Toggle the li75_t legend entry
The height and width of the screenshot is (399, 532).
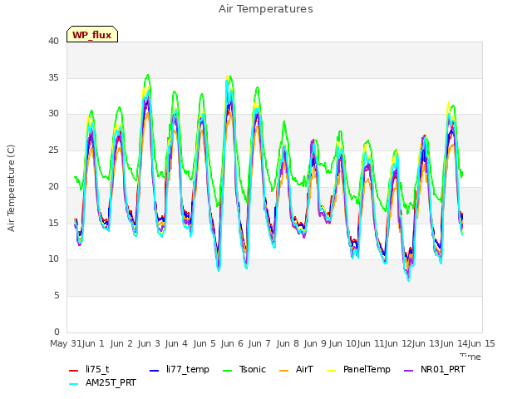coord(89,369)
